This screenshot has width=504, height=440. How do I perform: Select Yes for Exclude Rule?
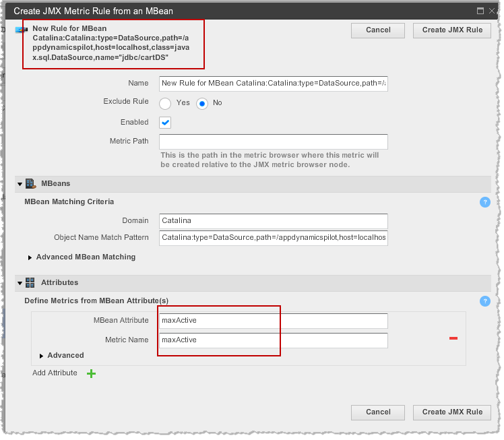(x=165, y=104)
